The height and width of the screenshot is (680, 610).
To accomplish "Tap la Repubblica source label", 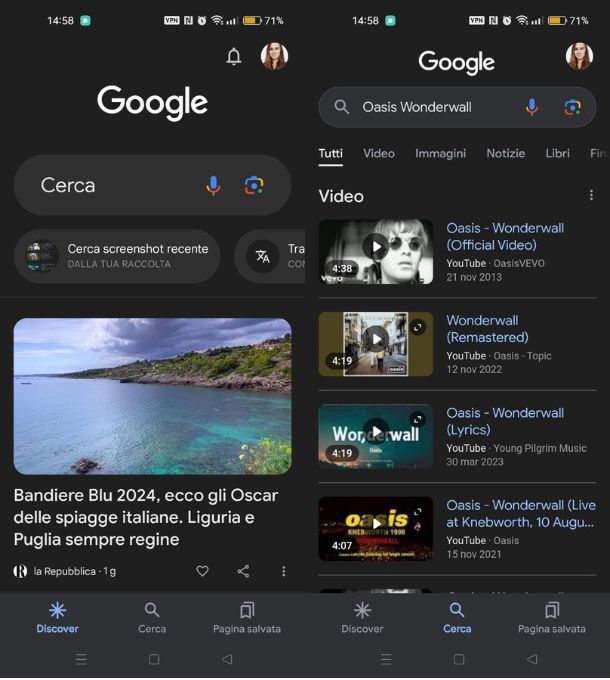I will [x=65, y=571].
